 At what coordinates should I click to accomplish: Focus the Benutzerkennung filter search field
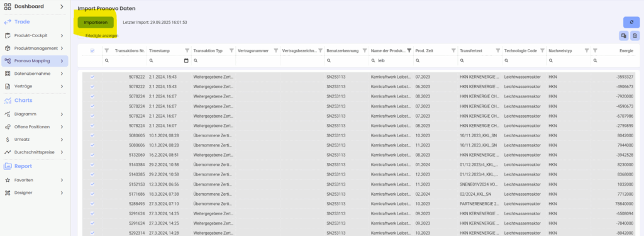pos(347,60)
